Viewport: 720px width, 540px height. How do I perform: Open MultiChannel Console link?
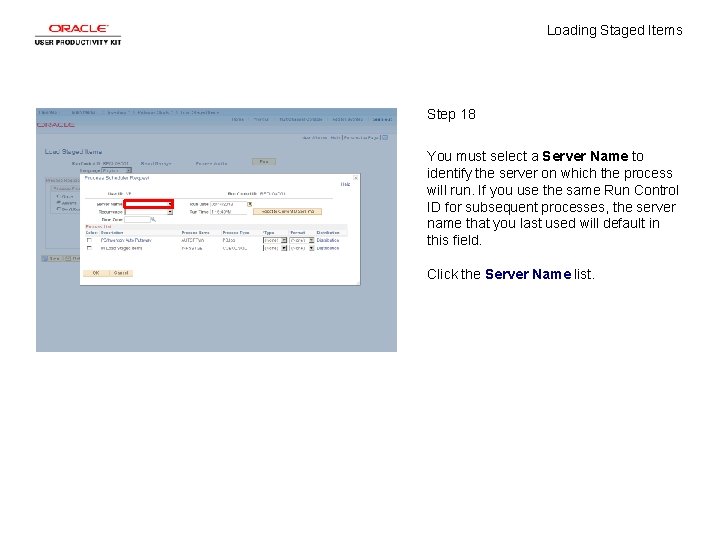pyautogui.click(x=301, y=119)
